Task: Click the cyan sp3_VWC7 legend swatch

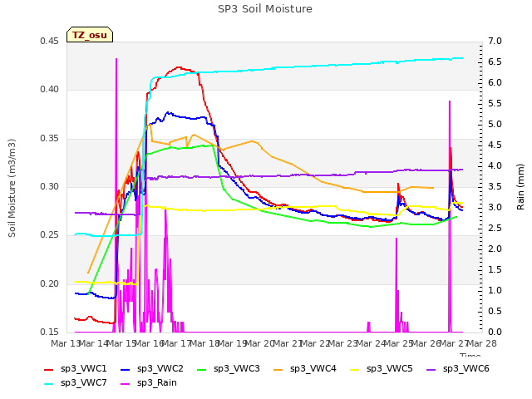Action: [x=49, y=384]
